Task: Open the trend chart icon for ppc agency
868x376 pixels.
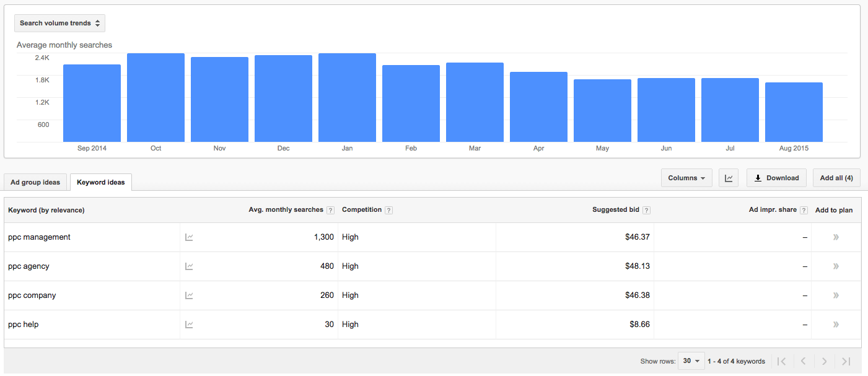Action: (189, 266)
